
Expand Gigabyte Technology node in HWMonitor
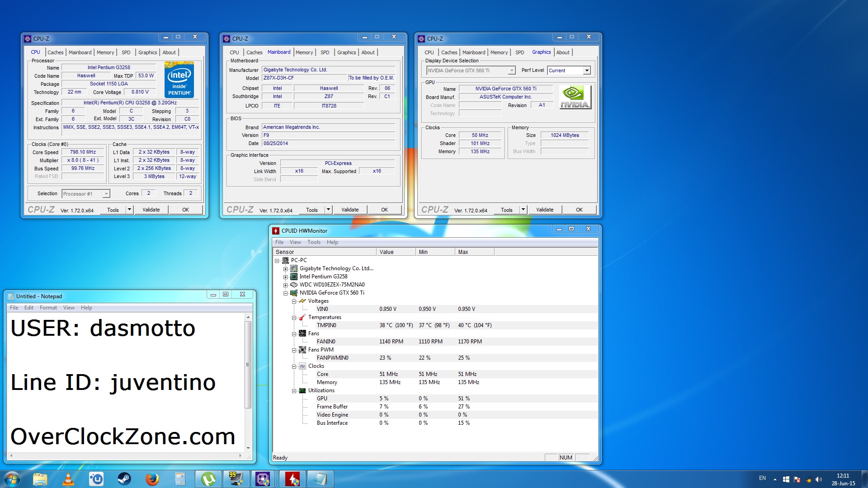click(285, 269)
